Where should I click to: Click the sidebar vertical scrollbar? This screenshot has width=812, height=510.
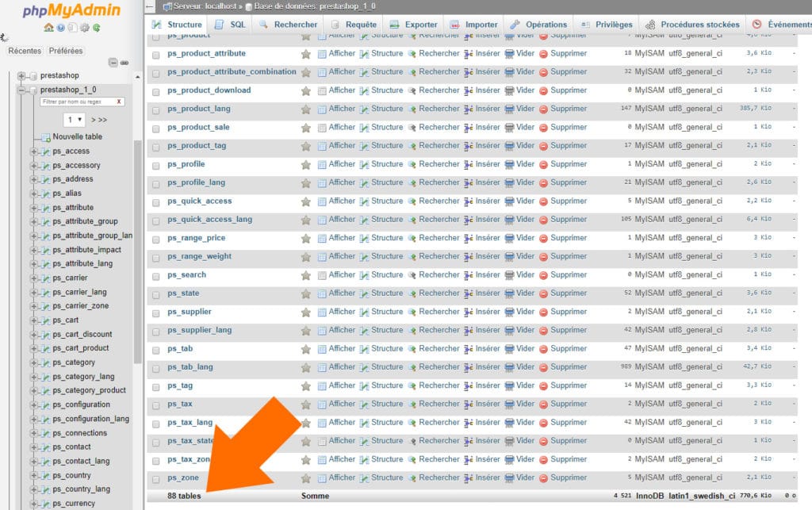pos(137,251)
